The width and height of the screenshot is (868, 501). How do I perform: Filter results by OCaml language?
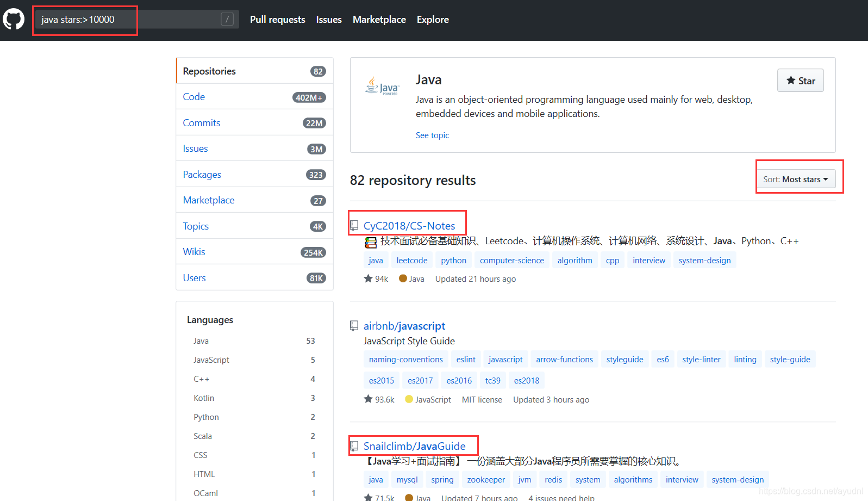coord(254,493)
